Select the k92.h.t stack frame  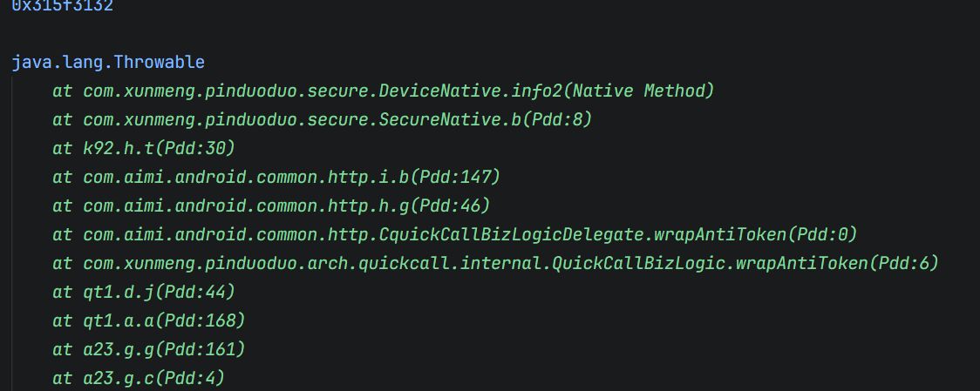(x=118, y=149)
